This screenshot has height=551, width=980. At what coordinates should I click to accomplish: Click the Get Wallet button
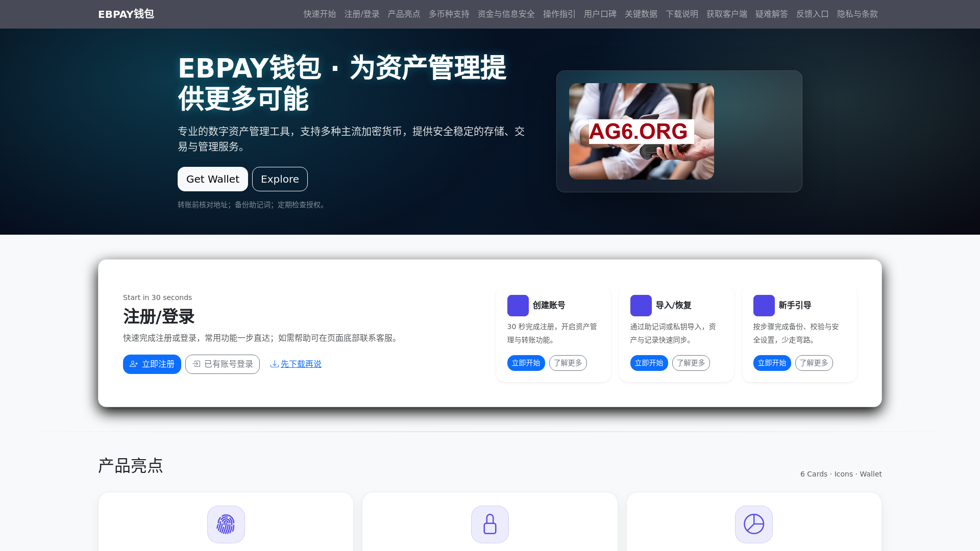point(213,179)
